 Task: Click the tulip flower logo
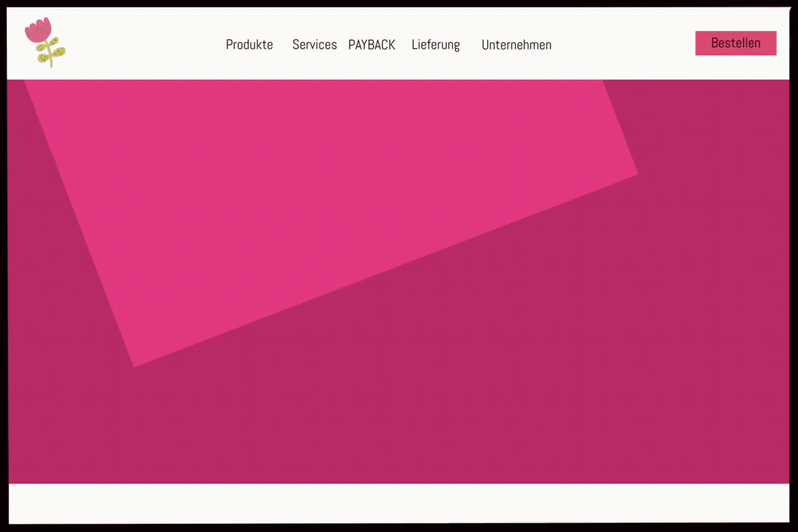coord(45,42)
